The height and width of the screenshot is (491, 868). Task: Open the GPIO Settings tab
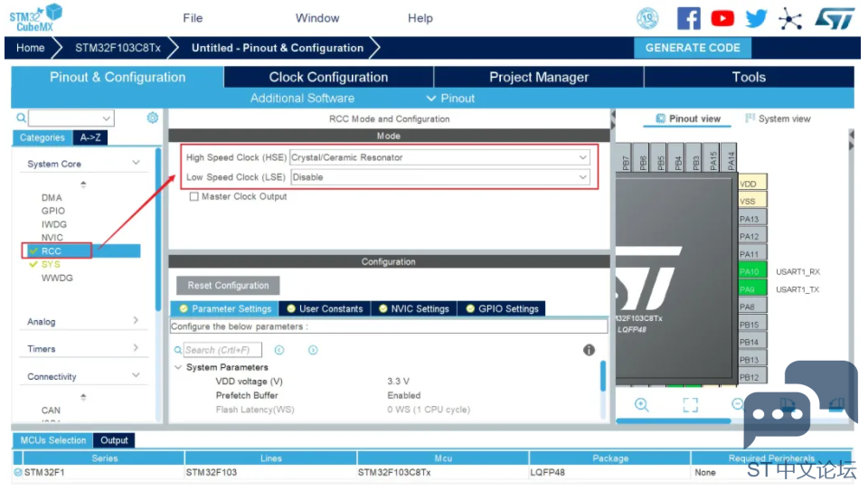(x=502, y=308)
